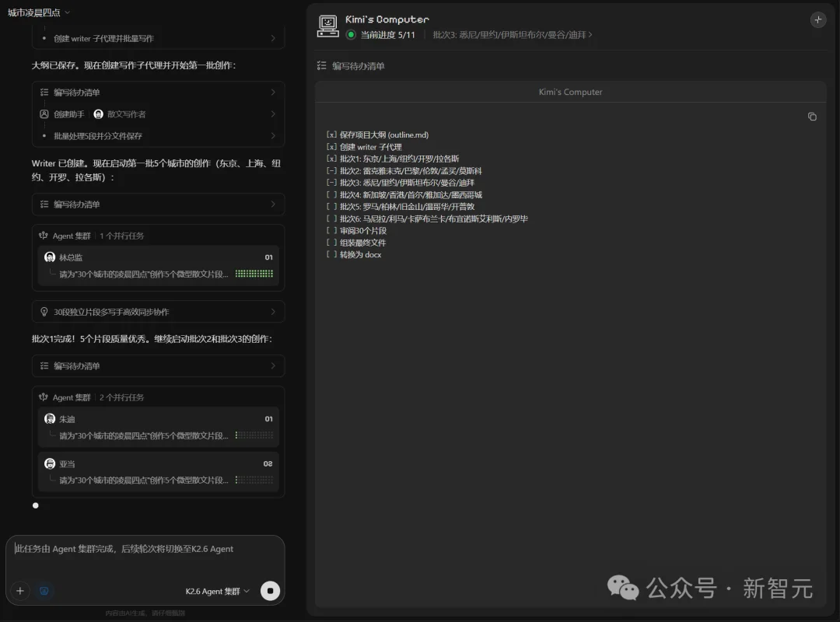Viewport: 840px width, 622px height.
Task: Open the K2.6 Agent 集群 model dropdown
Action: point(217,592)
